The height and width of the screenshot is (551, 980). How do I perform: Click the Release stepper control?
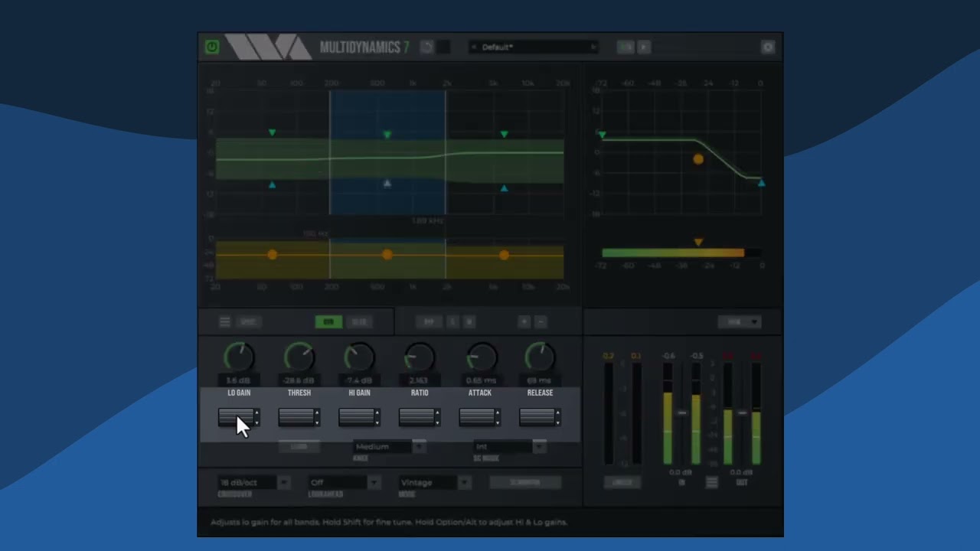[x=540, y=417]
